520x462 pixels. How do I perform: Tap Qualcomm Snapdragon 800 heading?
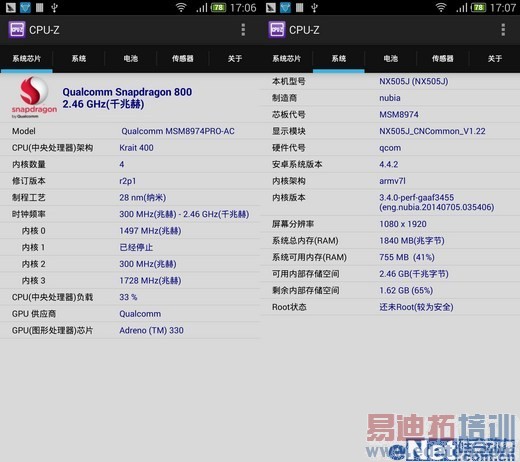127,92
